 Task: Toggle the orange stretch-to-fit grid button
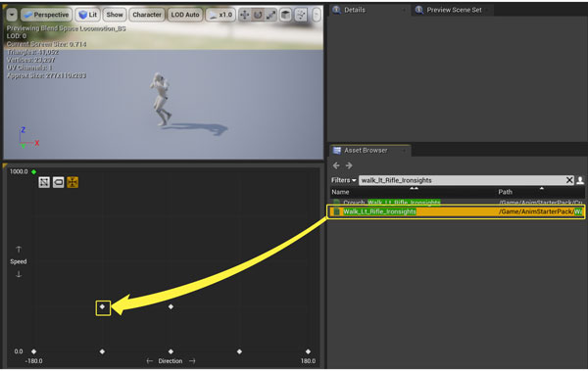click(73, 182)
